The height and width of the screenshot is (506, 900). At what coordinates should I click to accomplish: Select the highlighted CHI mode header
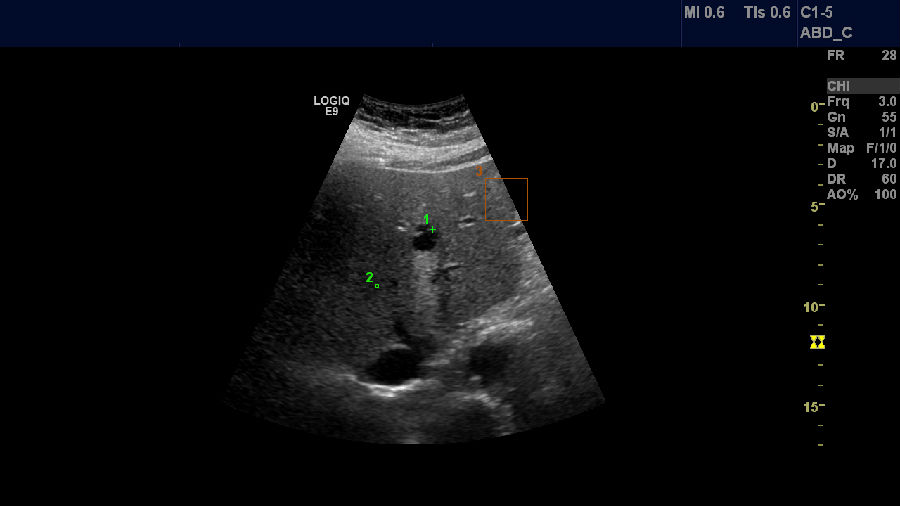861,86
